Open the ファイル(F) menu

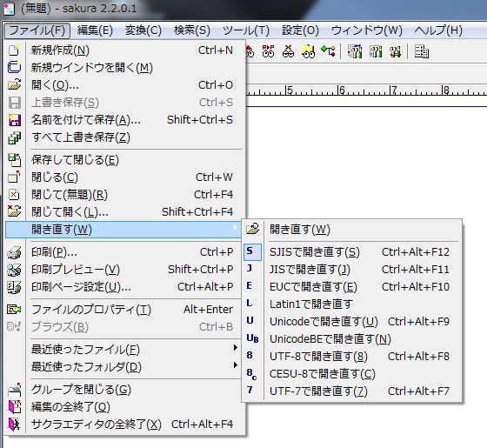click(37, 30)
